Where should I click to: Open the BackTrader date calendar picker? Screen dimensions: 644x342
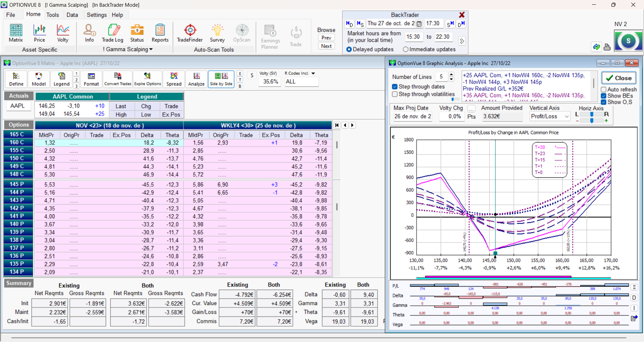point(419,24)
